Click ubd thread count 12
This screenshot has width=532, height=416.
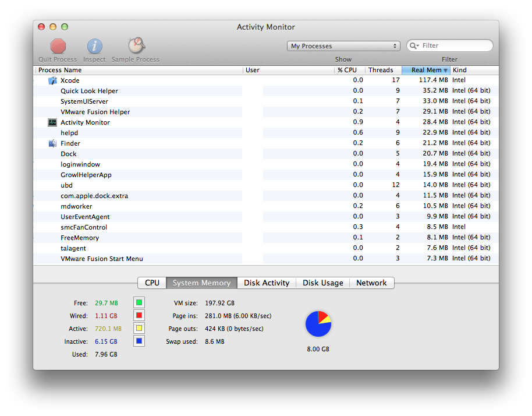click(x=396, y=185)
